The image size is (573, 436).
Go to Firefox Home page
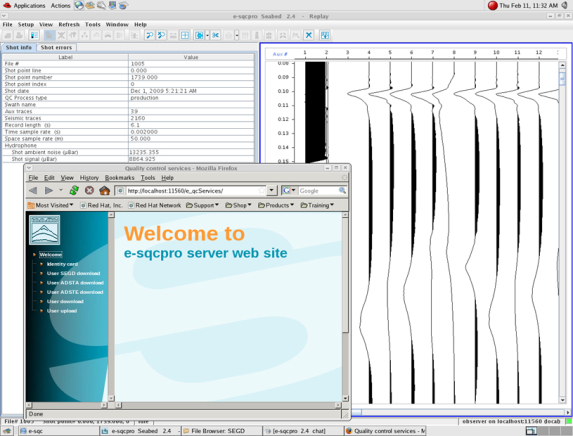click(x=105, y=190)
